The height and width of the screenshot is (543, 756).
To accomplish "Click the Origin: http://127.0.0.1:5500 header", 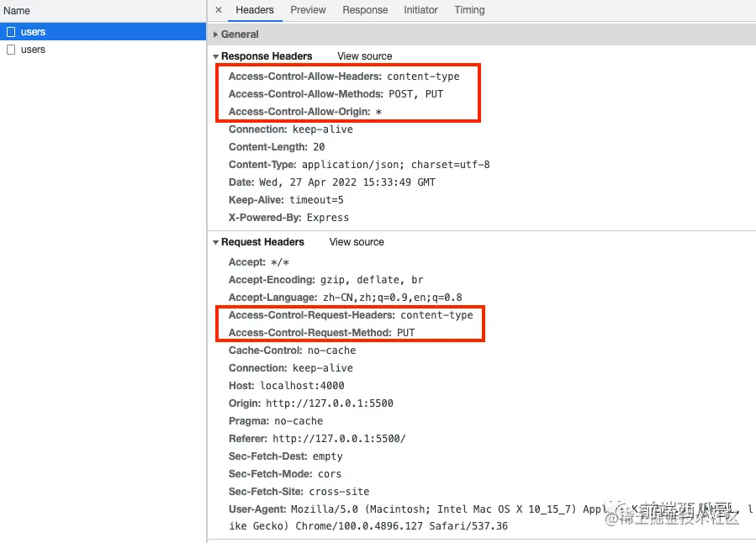I will click(x=311, y=403).
